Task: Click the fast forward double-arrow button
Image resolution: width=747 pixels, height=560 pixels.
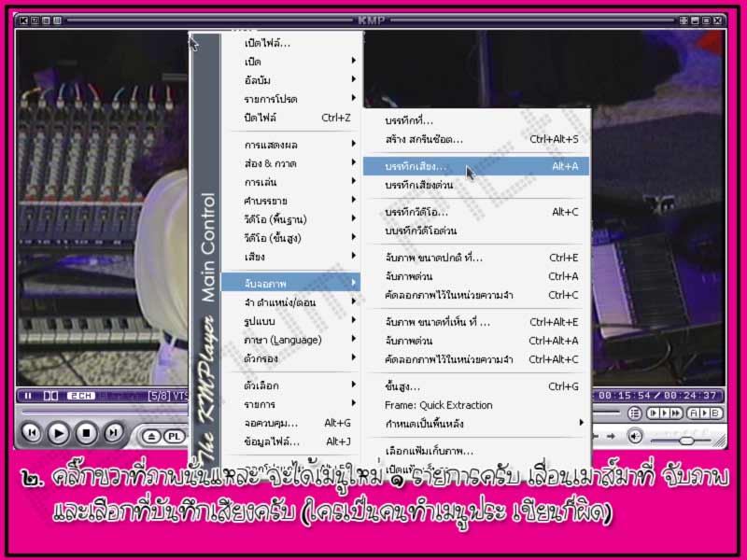Action: pyautogui.click(x=675, y=413)
